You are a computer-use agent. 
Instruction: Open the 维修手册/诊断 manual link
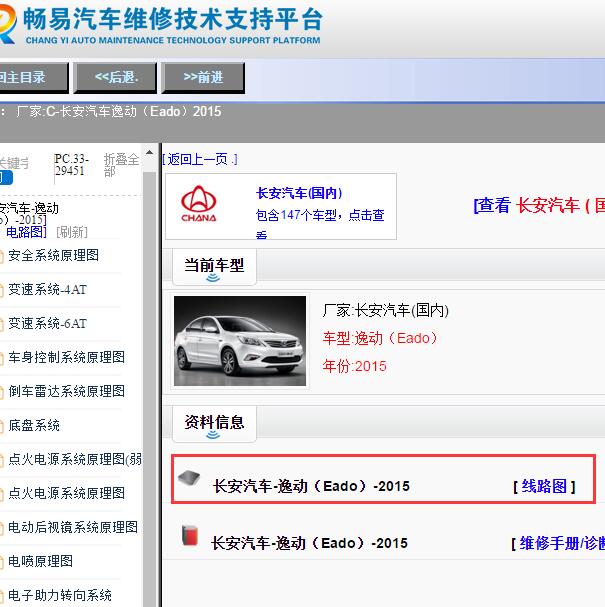coord(562,543)
